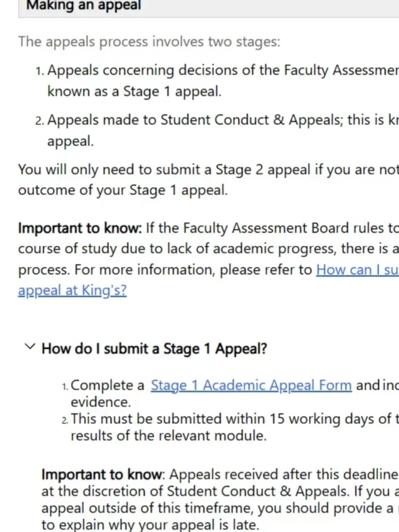This screenshot has height=532, width=399.
Task: Select the 'Making an appeal' section header
Action: coord(83,6)
